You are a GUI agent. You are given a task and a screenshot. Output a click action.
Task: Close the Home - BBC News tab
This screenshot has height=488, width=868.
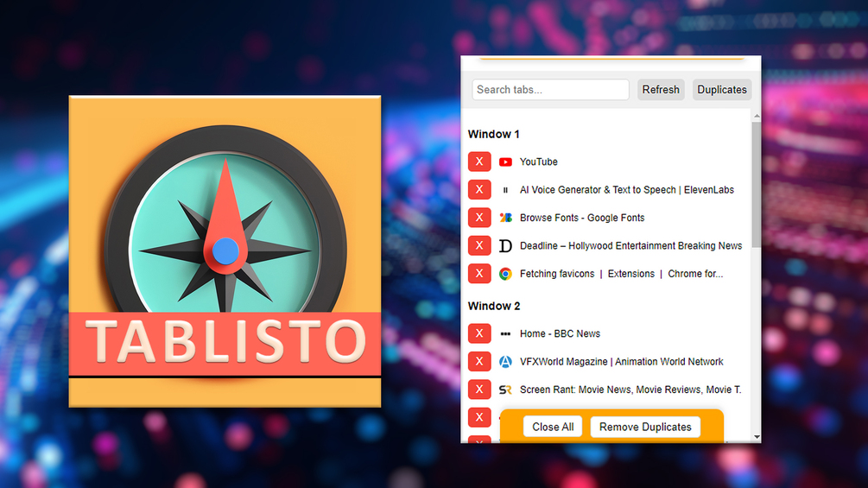[479, 333]
